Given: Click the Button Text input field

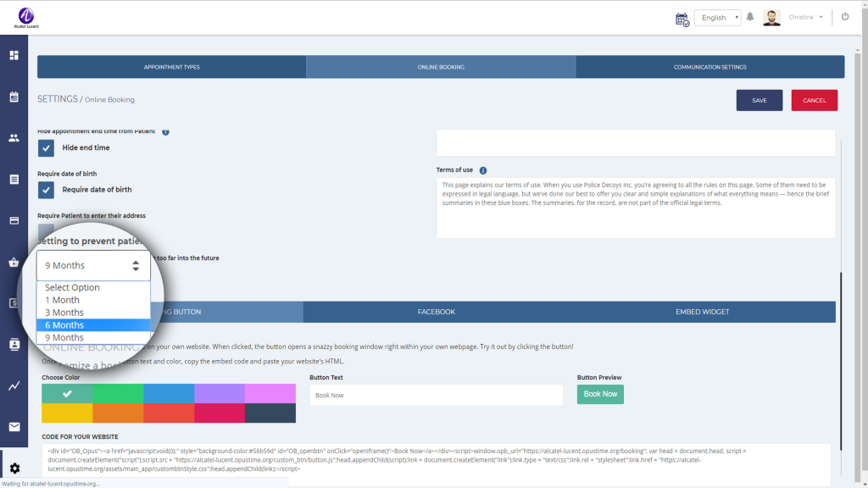Looking at the screenshot, I should (x=437, y=395).
